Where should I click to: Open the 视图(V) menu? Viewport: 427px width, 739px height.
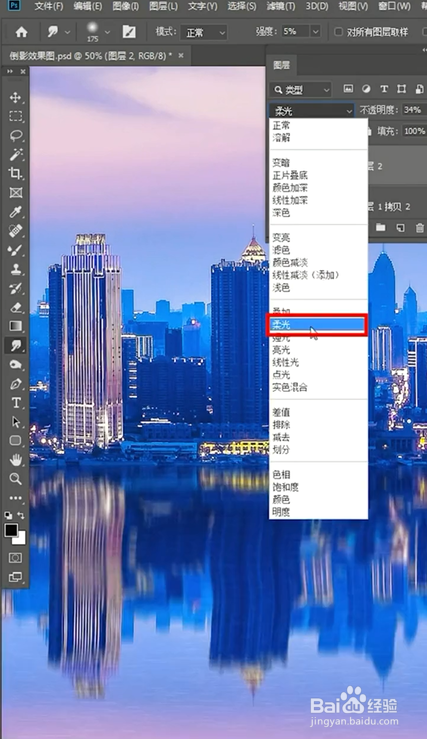[x=353, y=7]
